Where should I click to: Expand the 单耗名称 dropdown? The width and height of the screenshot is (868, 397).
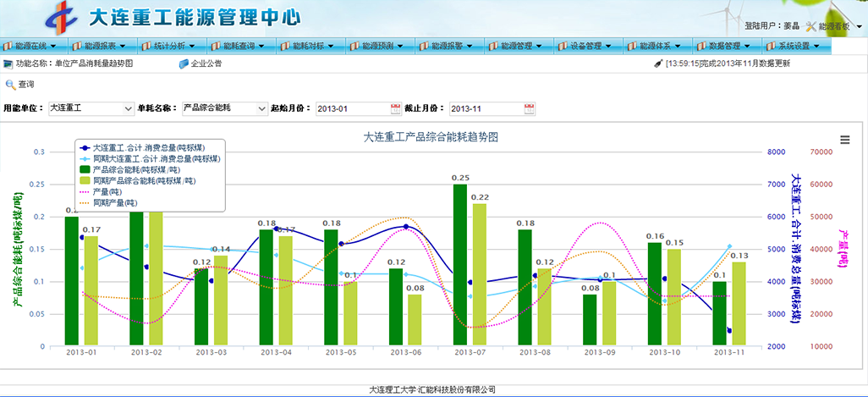[x=261, y=108]
